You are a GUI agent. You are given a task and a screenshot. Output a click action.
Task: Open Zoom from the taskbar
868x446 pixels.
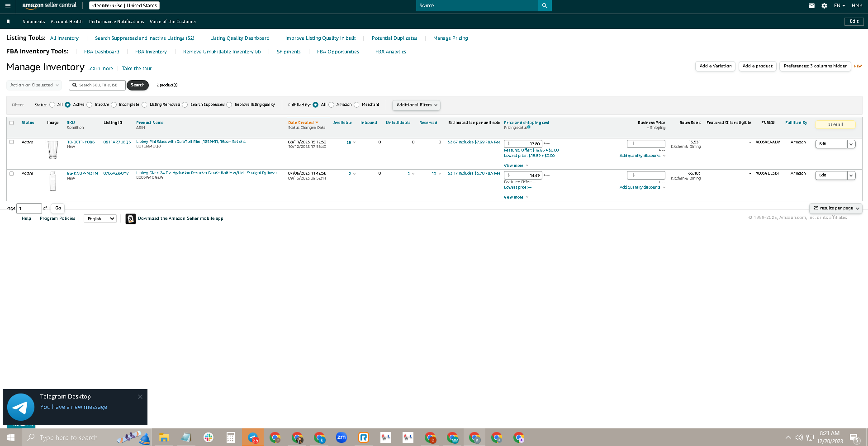click(342, 437)
